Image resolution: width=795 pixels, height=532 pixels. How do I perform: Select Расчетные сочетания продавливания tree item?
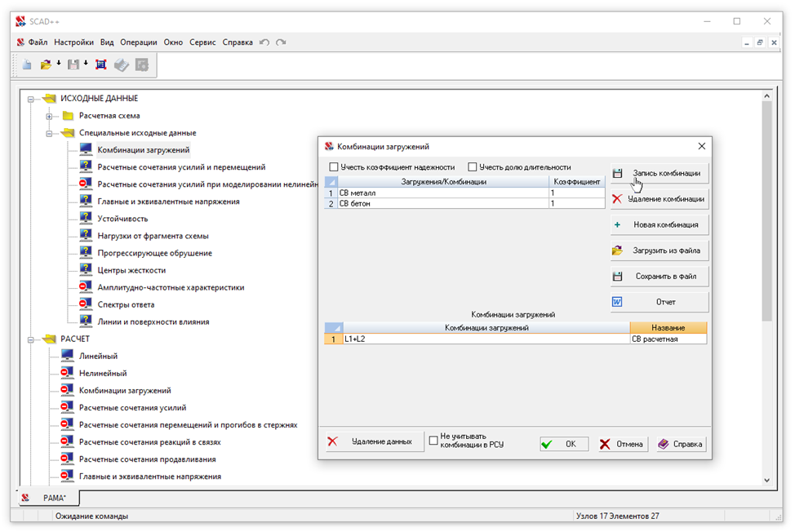(147, 459)
